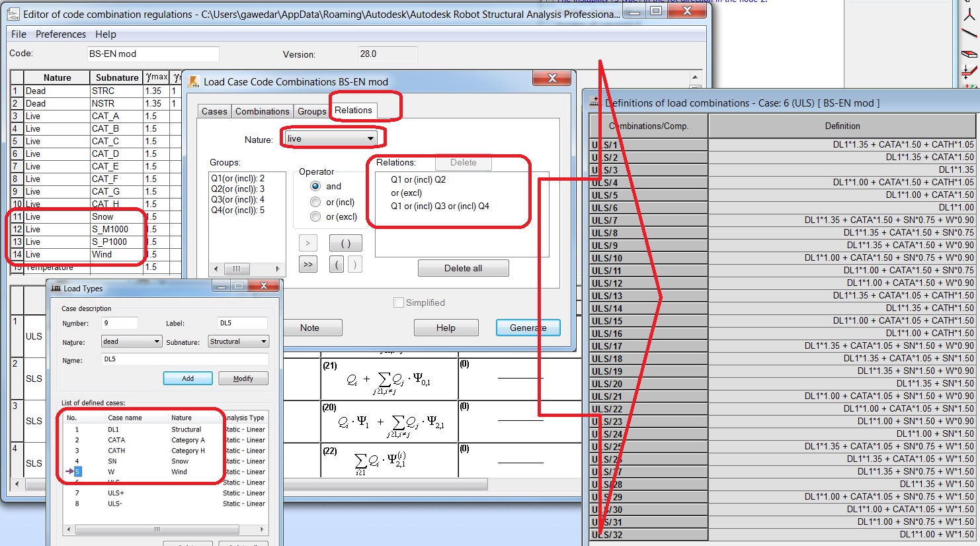Toggle the Simplified checkbox
980x546 pixels.
(399, 302)
